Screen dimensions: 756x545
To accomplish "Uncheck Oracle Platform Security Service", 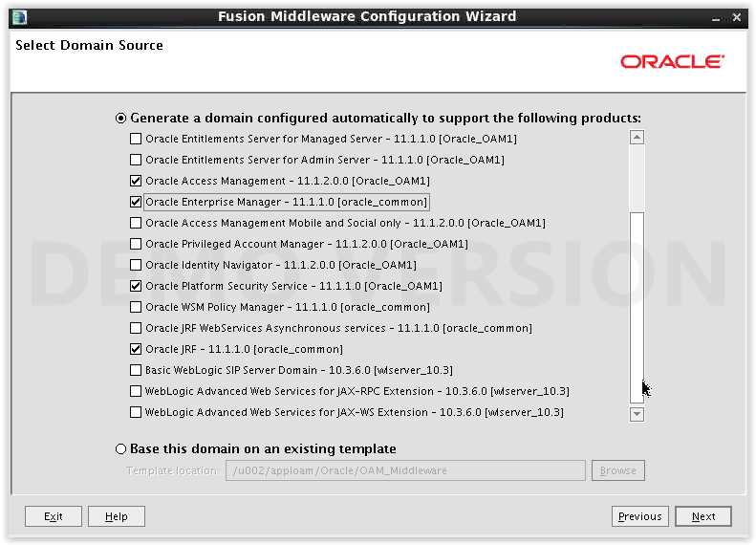I will tap(136, 286).
